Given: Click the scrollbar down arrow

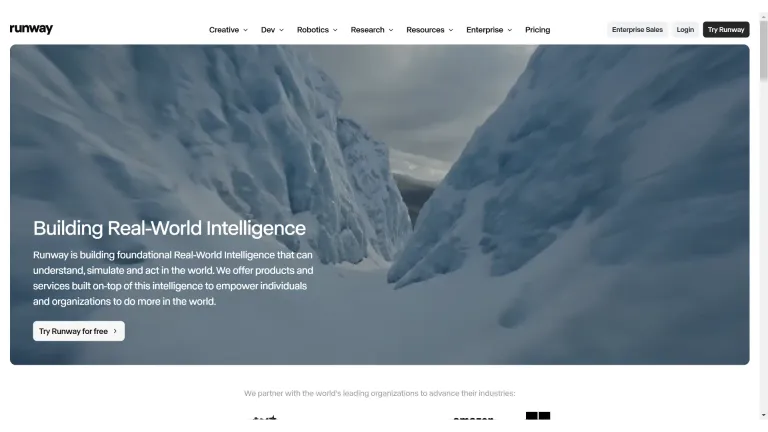Looking at the screenshot, I should (x=764, y=415).
